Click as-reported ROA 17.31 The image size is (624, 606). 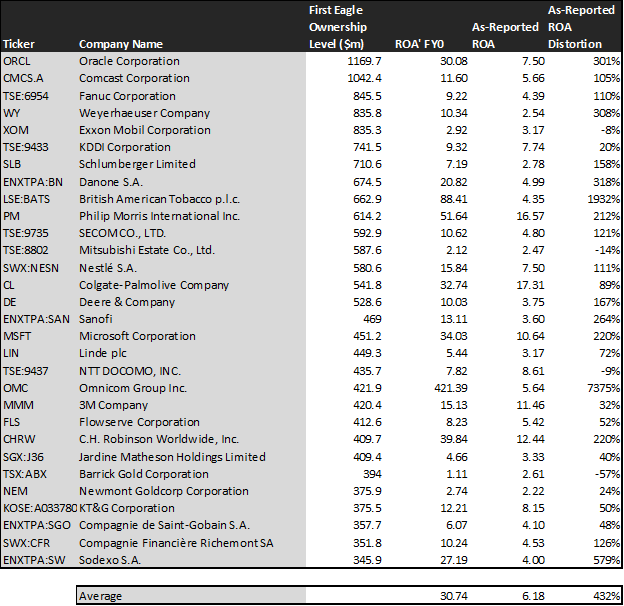530,285
